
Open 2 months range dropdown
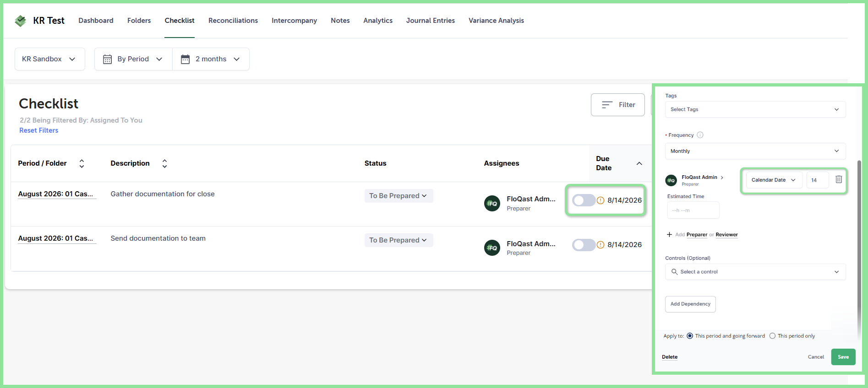[211, 59]
